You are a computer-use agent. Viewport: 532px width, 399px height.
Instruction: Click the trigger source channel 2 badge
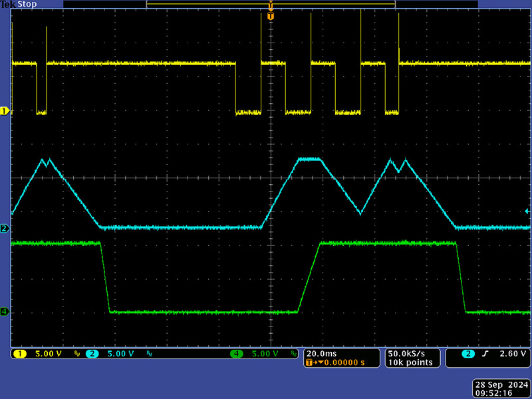click(469, 354)
